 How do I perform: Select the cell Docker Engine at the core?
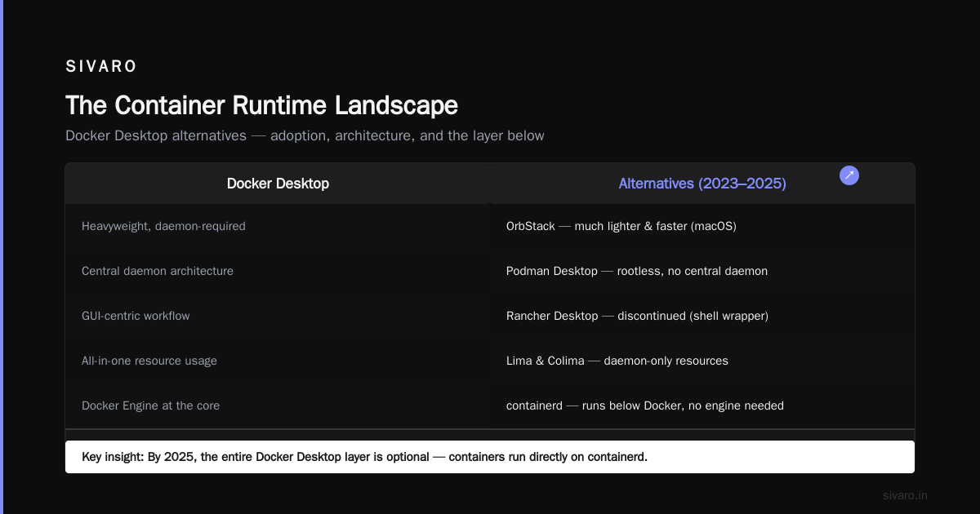278,405
